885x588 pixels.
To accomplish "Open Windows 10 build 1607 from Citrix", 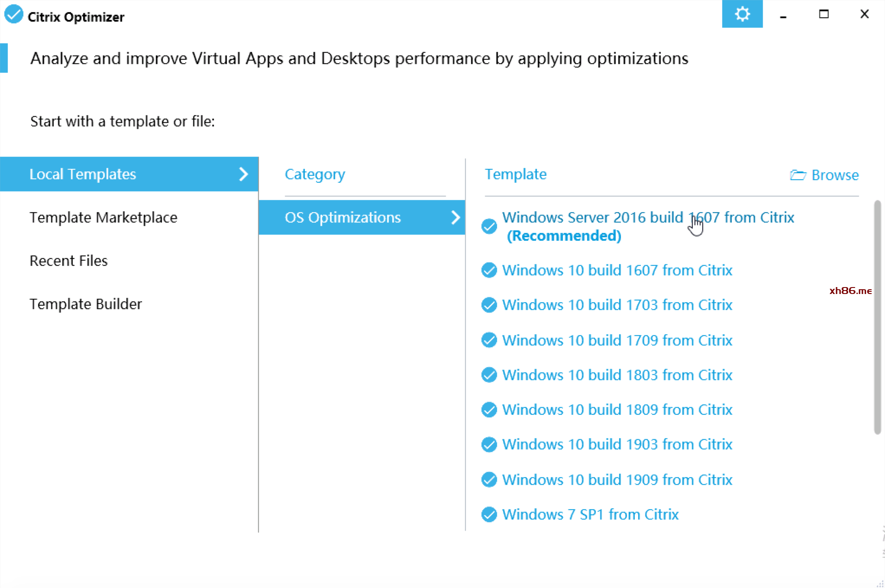I will (617, 270).
